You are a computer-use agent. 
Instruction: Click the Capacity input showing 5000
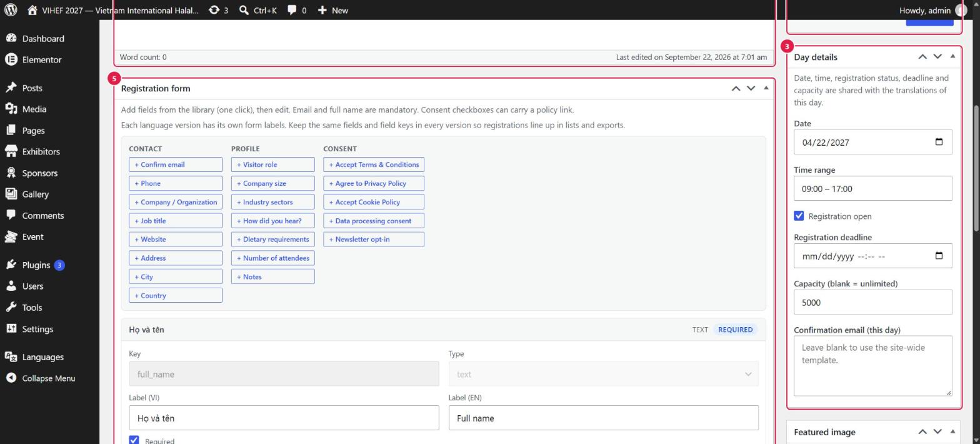pyautogui.click(x=873, y=302)
